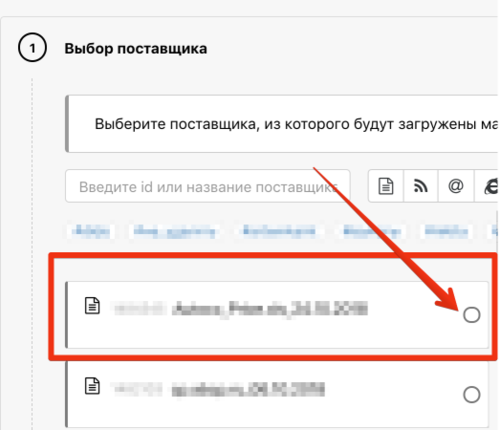Click the document icon of the second supplier
This screenshot has height=430, width=500.
coord(92,386)
